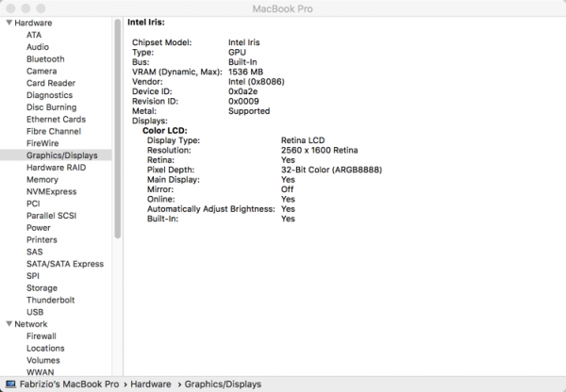
Task: Select Camera in the sidebar
Action: (42, 71)
